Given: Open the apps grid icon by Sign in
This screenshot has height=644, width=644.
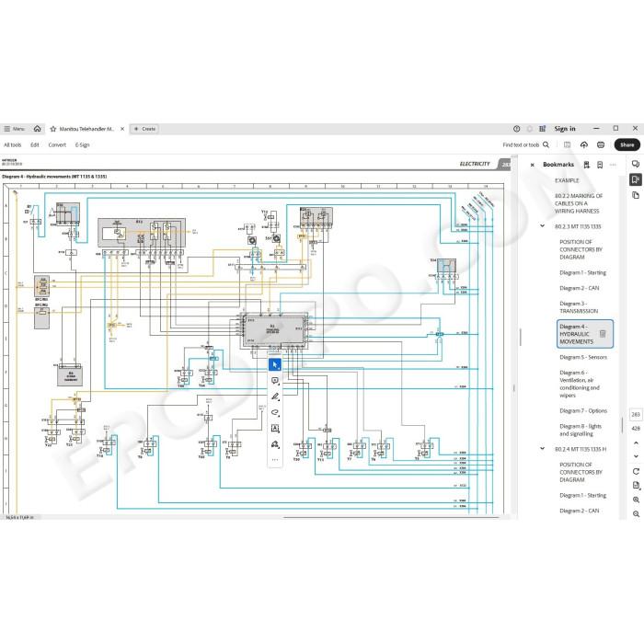Looking at the screenshot, I should pos(543,129).
